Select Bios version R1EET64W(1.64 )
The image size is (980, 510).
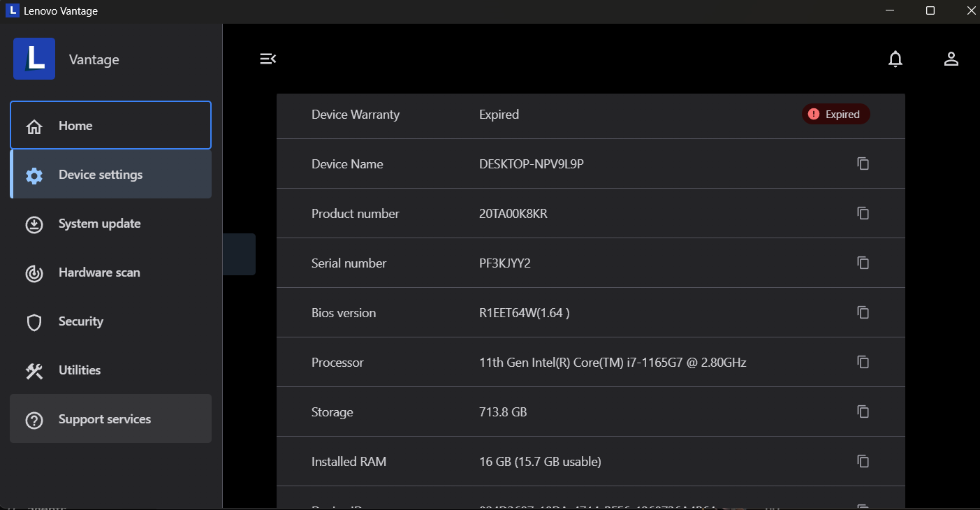coord(525,313)
